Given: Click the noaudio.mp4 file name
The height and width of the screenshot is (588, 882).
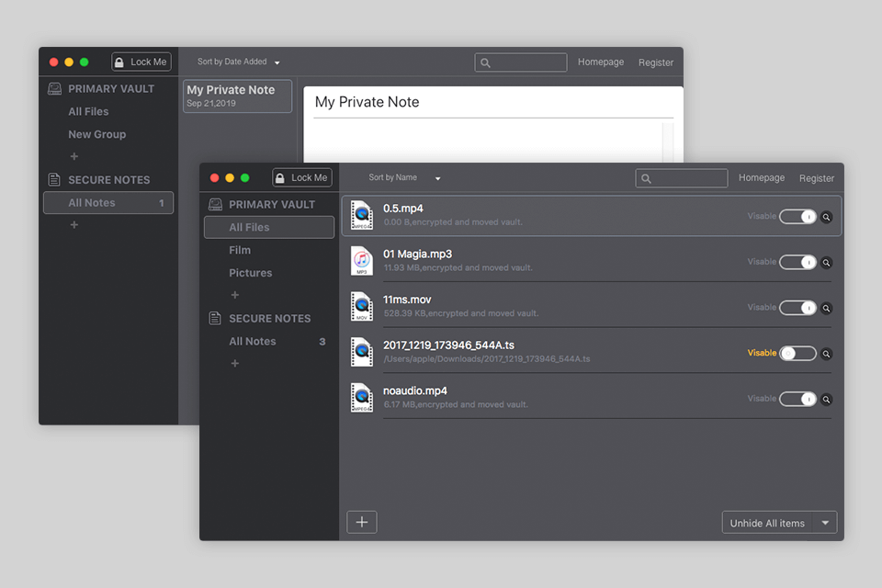Looking at the screenshot, I should click(414, 390).
